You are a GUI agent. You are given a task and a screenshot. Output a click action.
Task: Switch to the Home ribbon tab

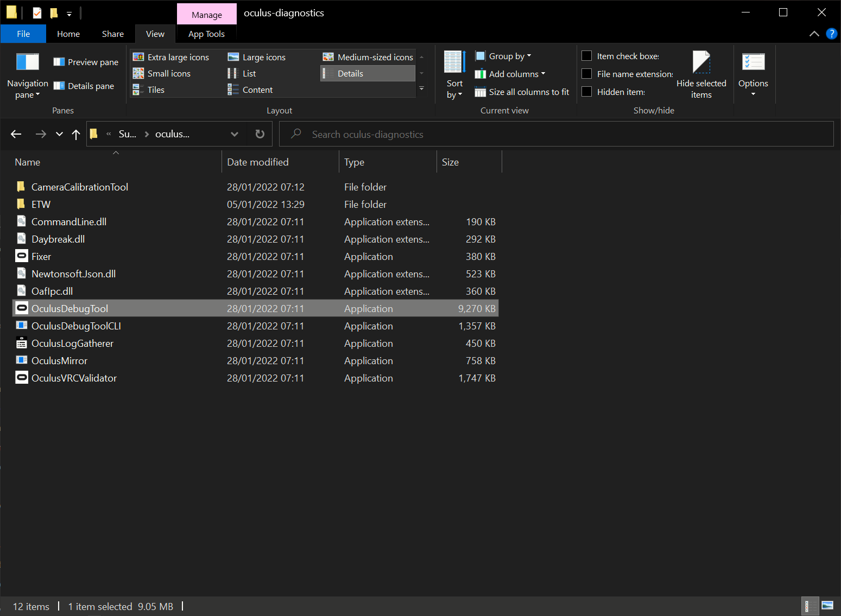[x=68, y=34]
